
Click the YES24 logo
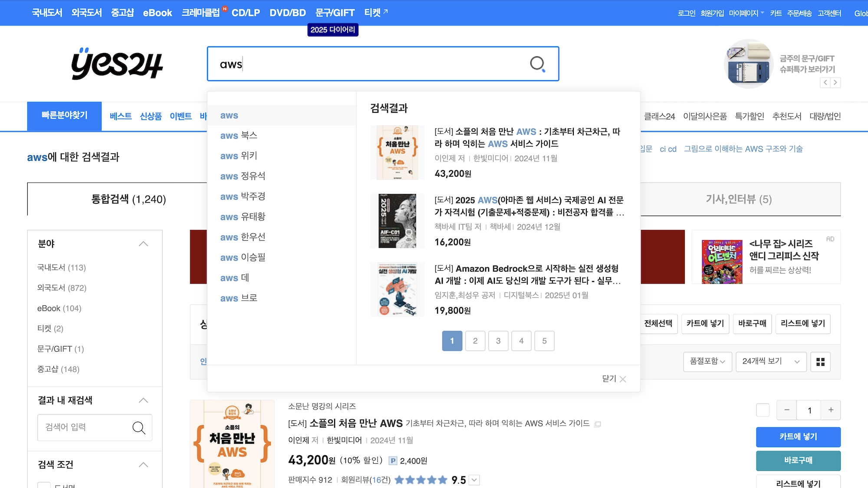point(117,64)
